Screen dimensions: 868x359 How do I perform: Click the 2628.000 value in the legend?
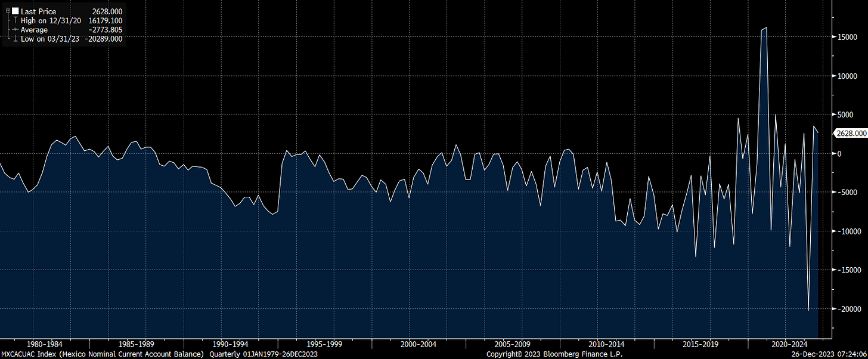[108, 11]
